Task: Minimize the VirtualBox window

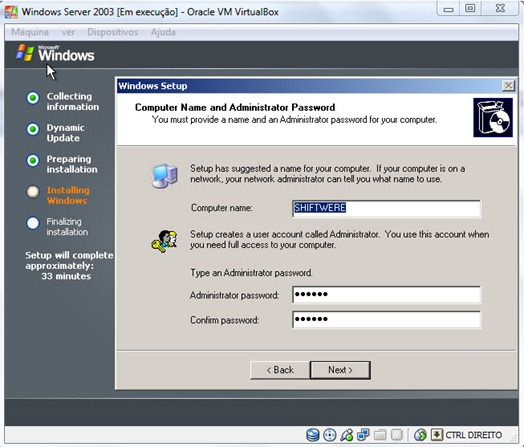Action: click(448, 9)
